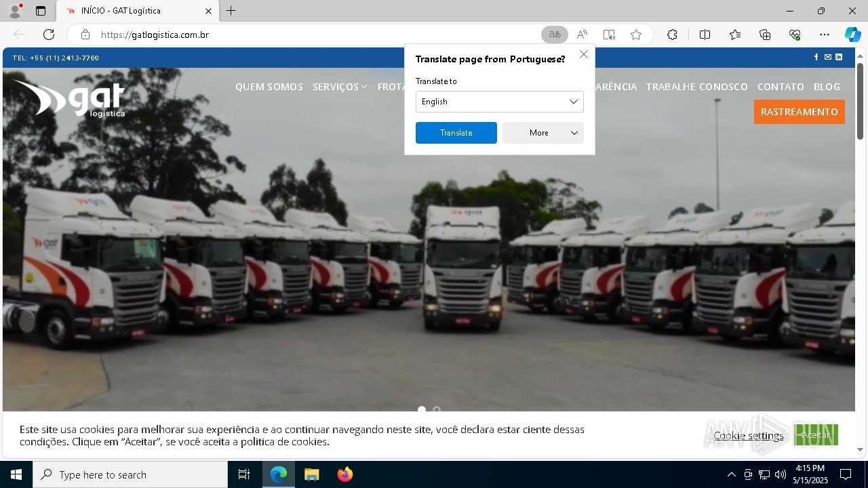The image size is (868, 488).
Task: Open the Extensions puzzle icon
Action: (672, 35)
